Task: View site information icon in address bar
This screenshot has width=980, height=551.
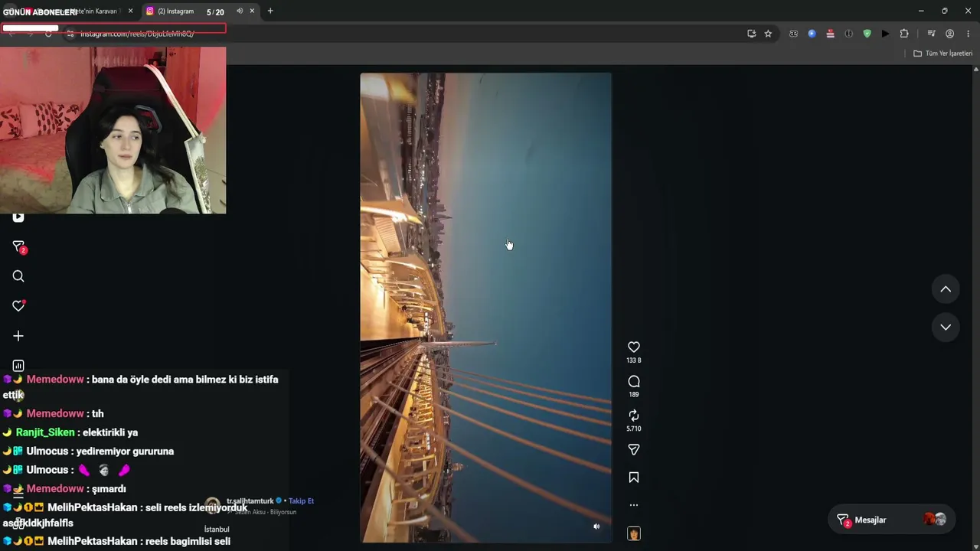Action: coord(70,34)
